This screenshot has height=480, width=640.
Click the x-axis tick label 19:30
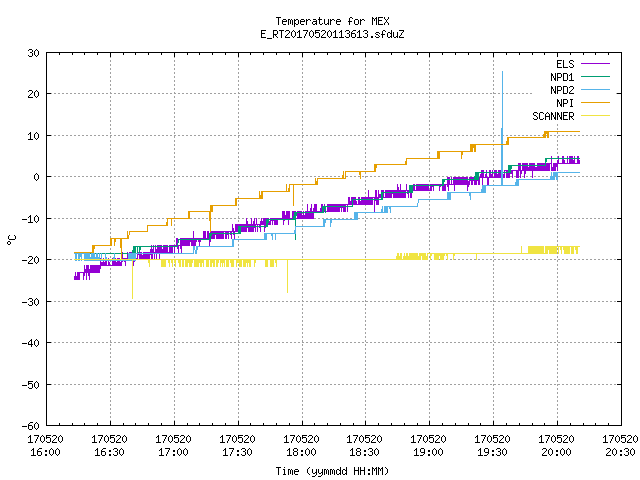pyautogui.click(x=492, y=452)
